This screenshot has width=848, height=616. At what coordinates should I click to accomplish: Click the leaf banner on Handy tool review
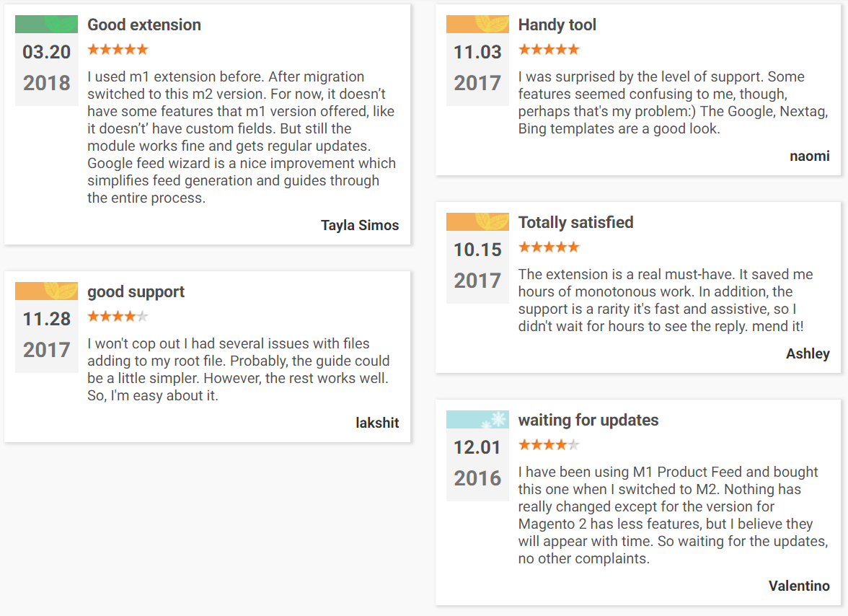click(x=477, y=24)
